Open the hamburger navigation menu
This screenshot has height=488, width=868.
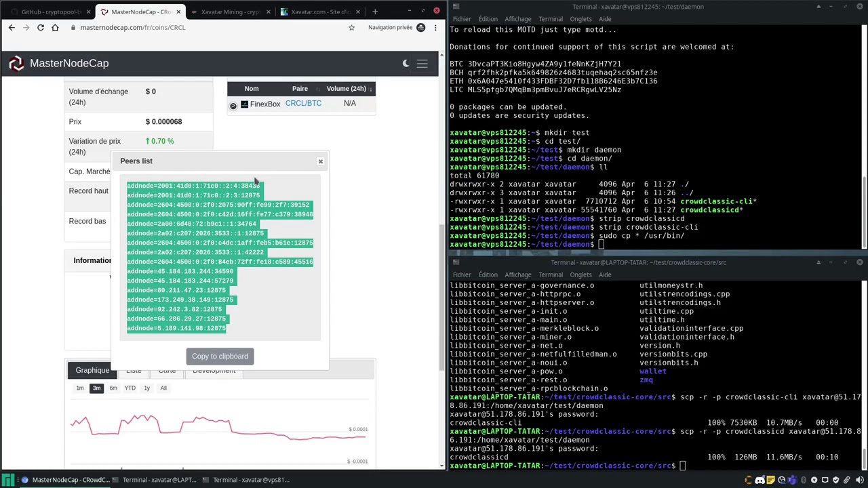click(422, 64)
